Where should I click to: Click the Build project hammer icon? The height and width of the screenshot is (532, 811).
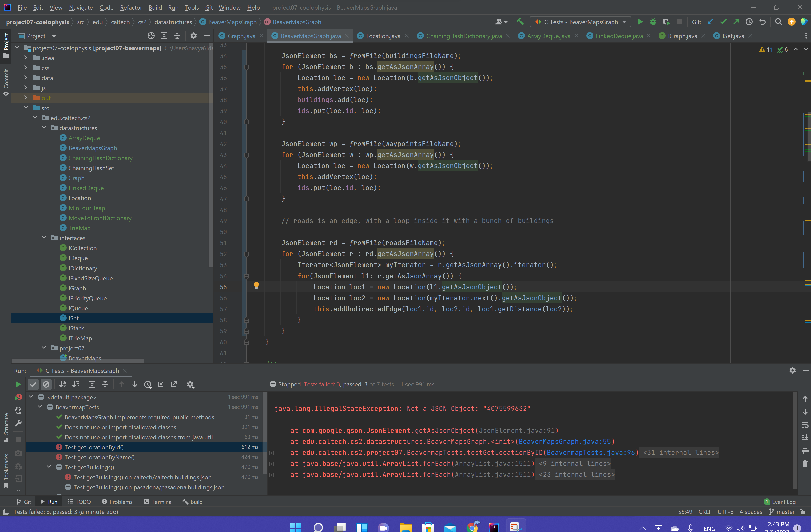click(520, 22)
